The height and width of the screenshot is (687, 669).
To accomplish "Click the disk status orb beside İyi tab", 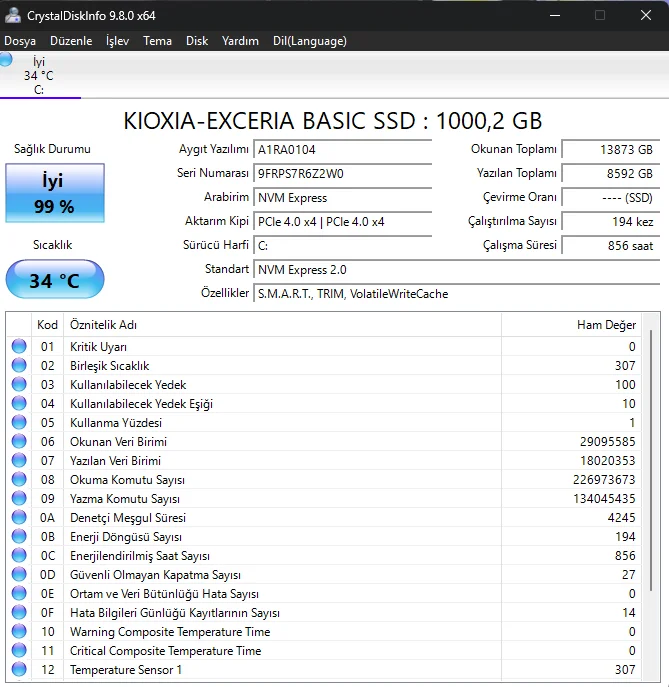I will pos(6,61).
